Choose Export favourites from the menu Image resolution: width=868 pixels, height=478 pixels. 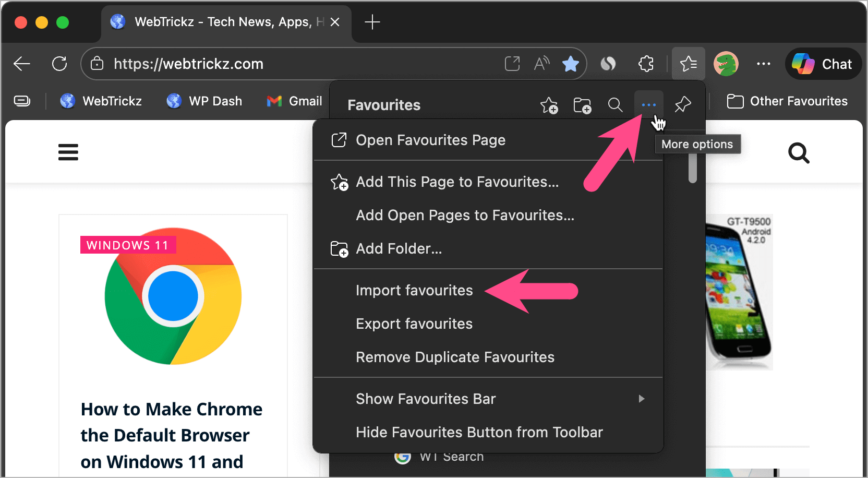click(414, 324)
